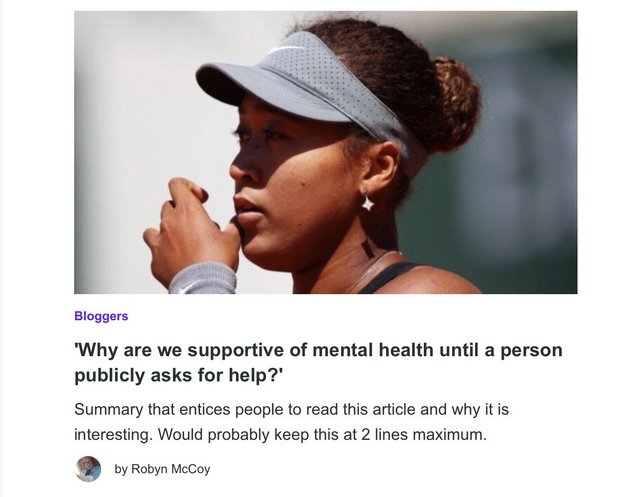The height and width of the screenshot is (497, 640).
Task: Click the phrase 'mental health' in headline
Action: click(373, 350)
